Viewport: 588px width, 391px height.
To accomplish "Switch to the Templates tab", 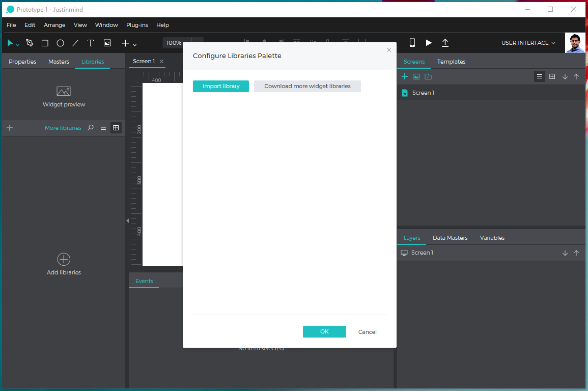I will coord(451,62).
